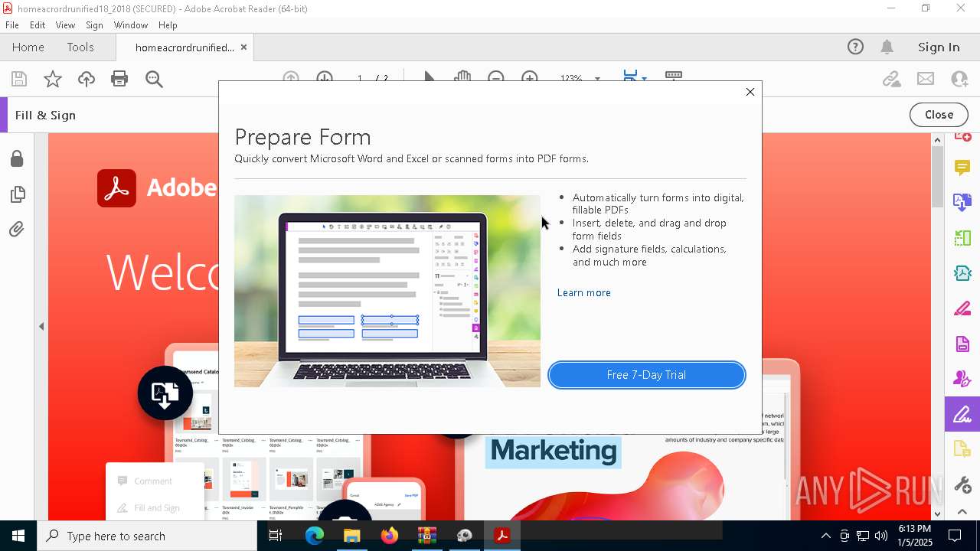Print the document with the printer icon

(x=119, y=79)
